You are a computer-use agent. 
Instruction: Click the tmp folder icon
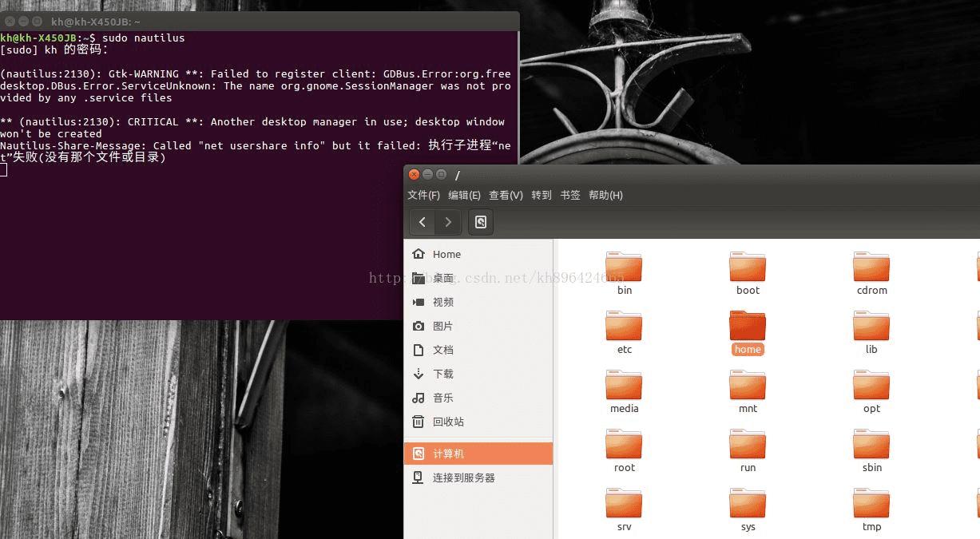tap(871, 503)
